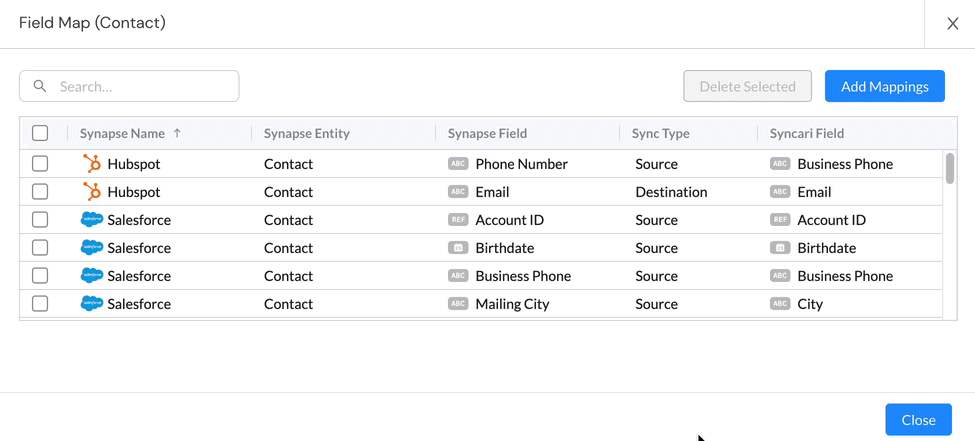Click ABC icon beside Salesforce Business Phone field
The height and width of the screenshot is (441, 975).
coord(458,276)
